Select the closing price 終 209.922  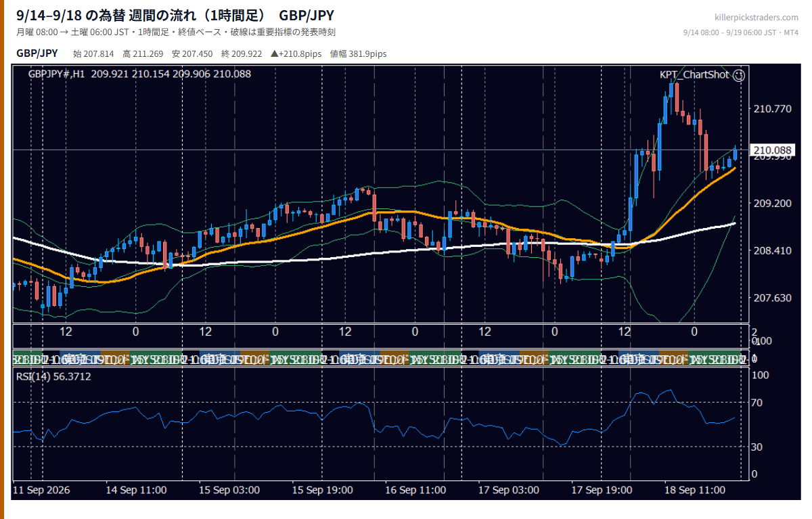click(x=242, y=54)
